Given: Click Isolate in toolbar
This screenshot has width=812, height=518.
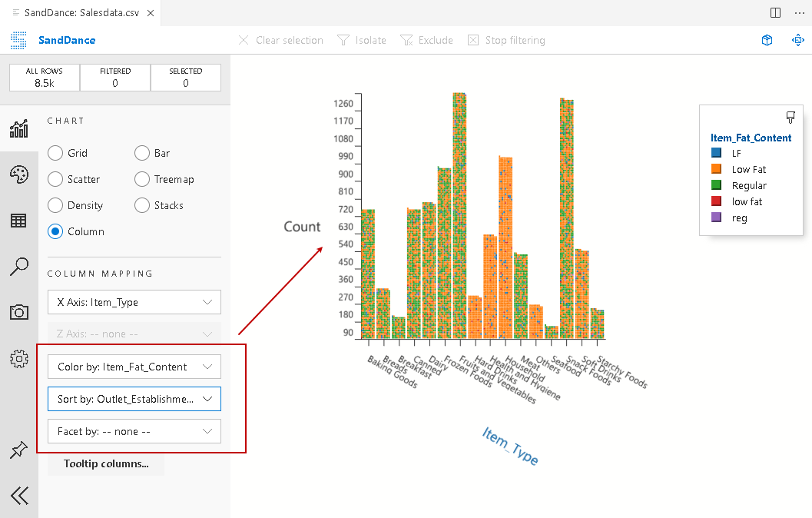Looking at the screenshot, I should click(x=362, y=40).
